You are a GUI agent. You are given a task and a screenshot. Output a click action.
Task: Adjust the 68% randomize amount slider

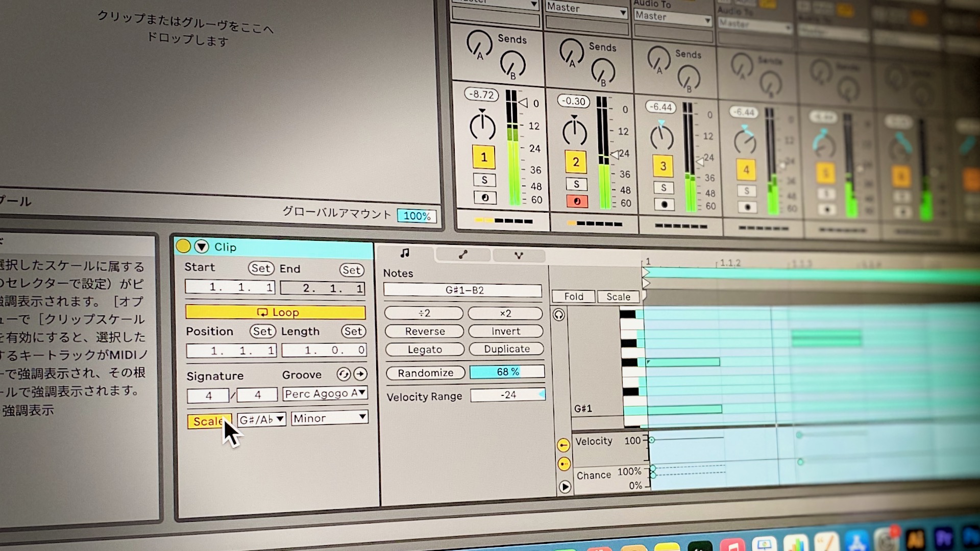point(507,372)
